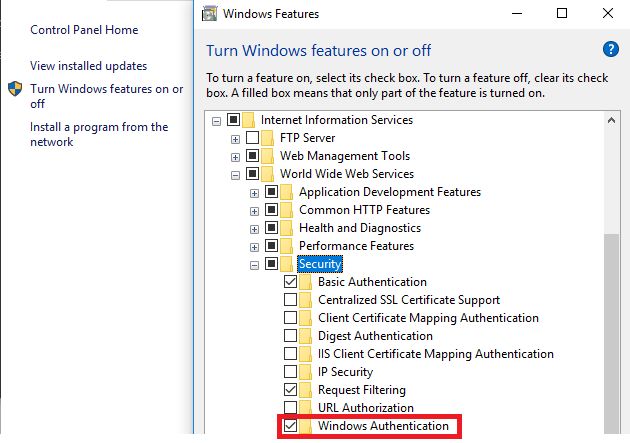Expand the Web Management Tools node
The image size is (630, 443).
(x=235, y=157)
